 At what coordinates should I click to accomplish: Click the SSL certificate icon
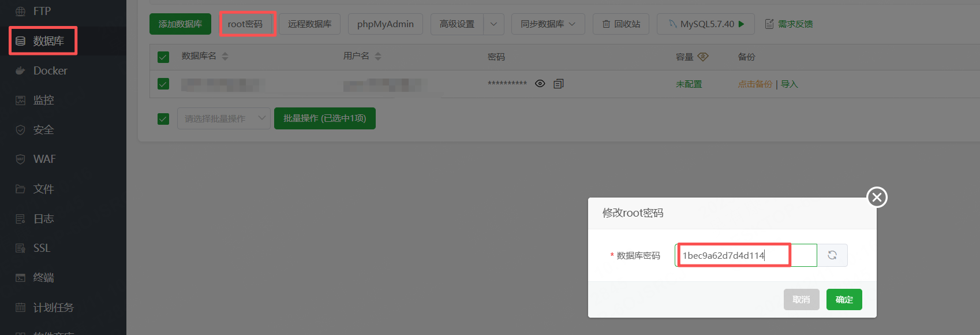tap(20, 248)
